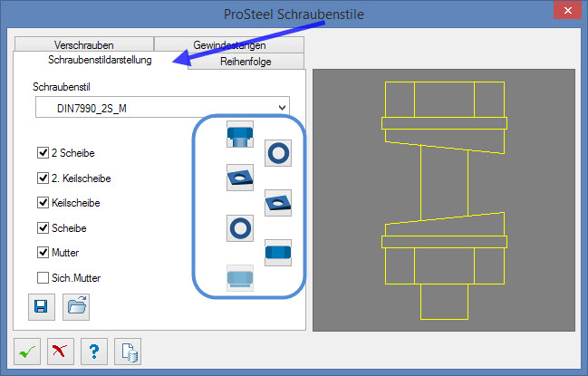Click the yellow bolt preview drawing

pyautogui.click(x=444, y=200)
